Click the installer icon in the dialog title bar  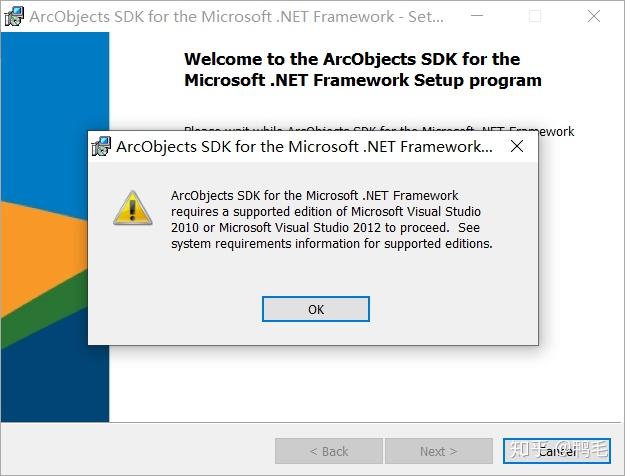(x=101, y=147)
